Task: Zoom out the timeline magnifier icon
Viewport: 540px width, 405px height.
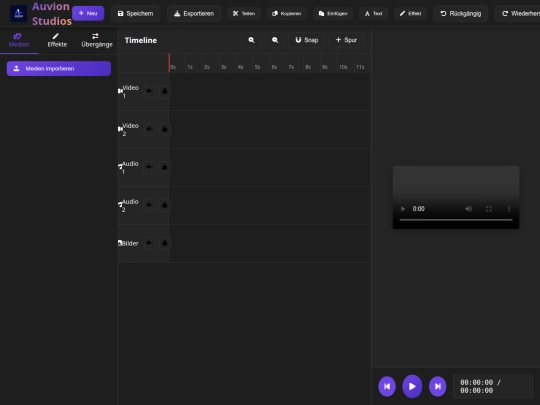Action: click(275, 40)
